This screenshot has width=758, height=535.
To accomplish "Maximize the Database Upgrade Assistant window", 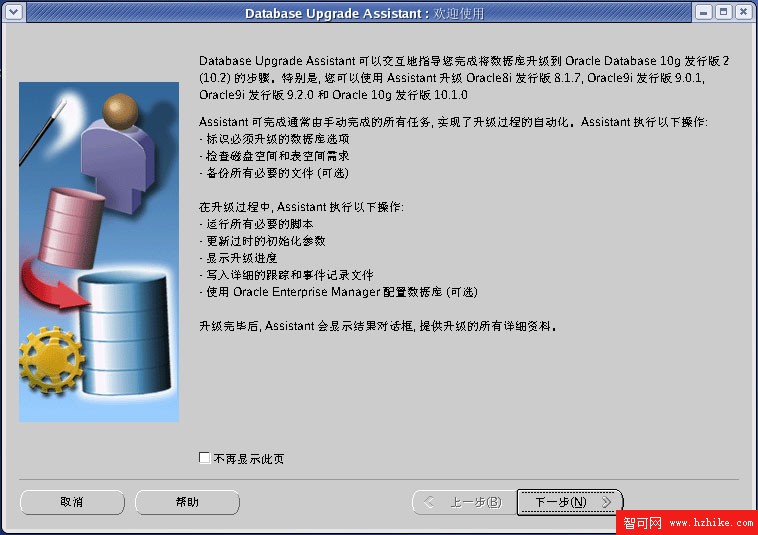I will pyautogui.click(x=723, y=12).
